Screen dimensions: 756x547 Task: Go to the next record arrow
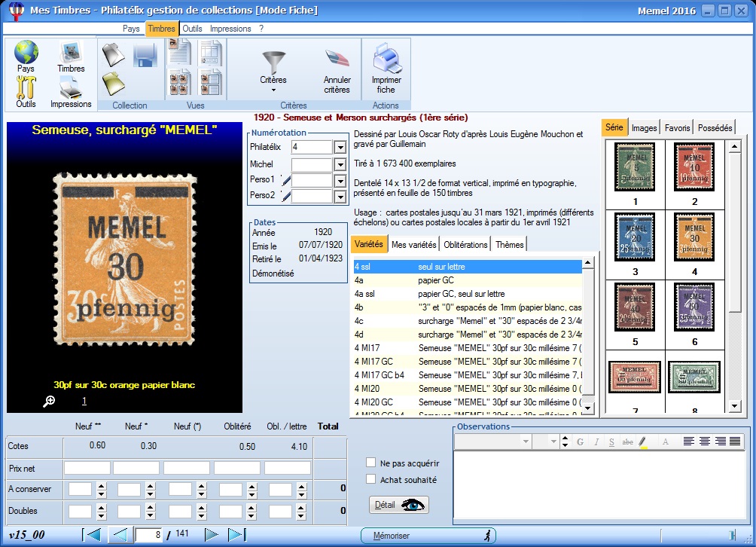click(x=211, y=534)
